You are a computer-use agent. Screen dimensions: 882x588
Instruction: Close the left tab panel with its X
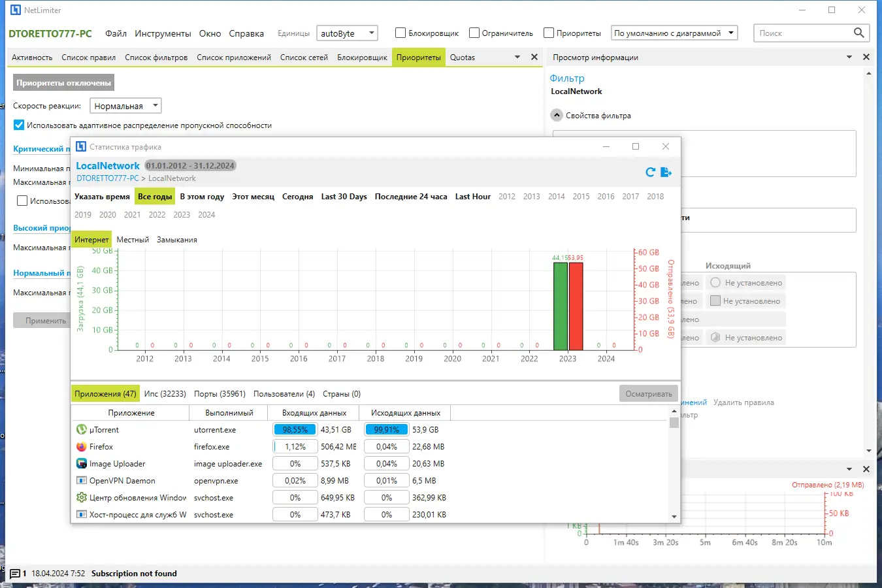(x=534, y=57)
